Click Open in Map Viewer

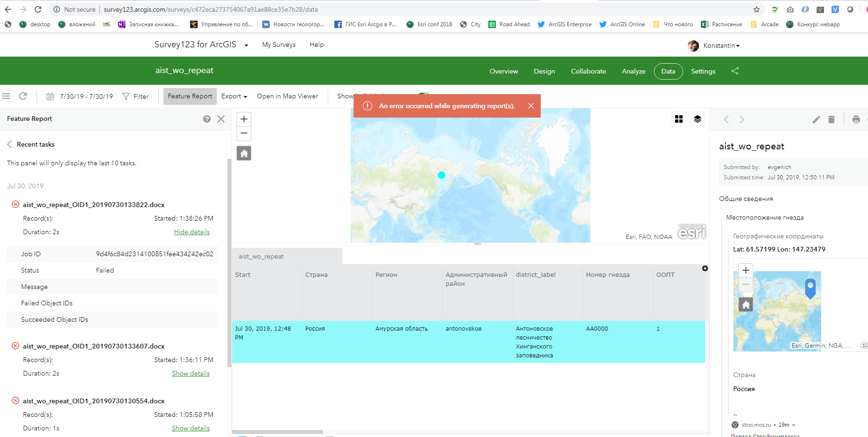click(287, 96)
